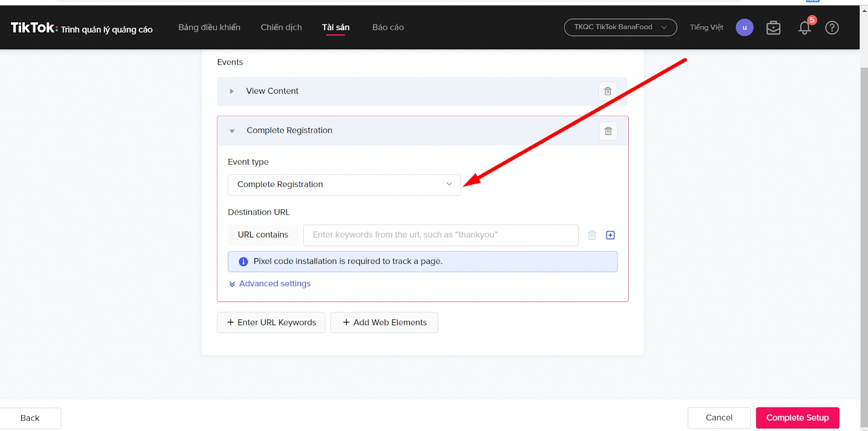
Task: Add another URL rule with plus icon
Action: pos(610,235)
